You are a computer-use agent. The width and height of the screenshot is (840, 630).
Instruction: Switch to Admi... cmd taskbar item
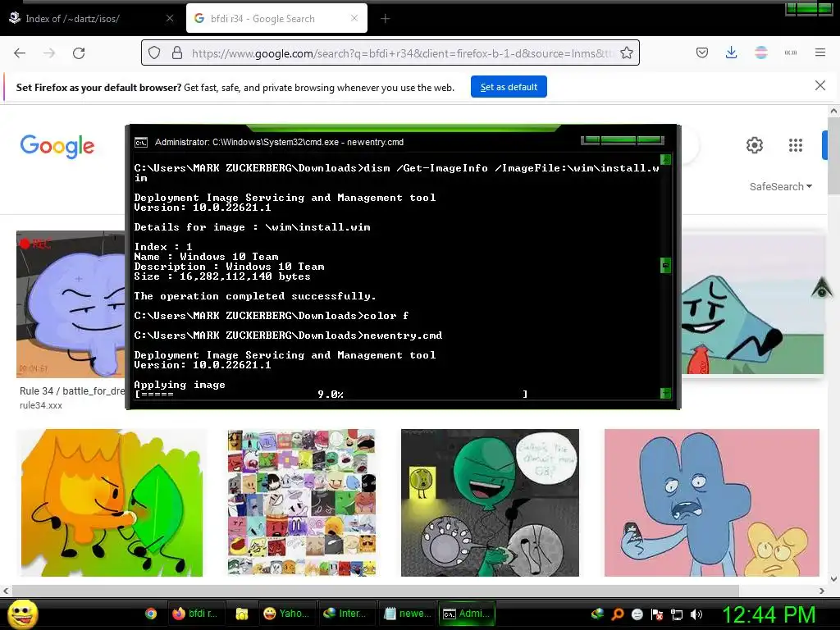coord(467,614)
